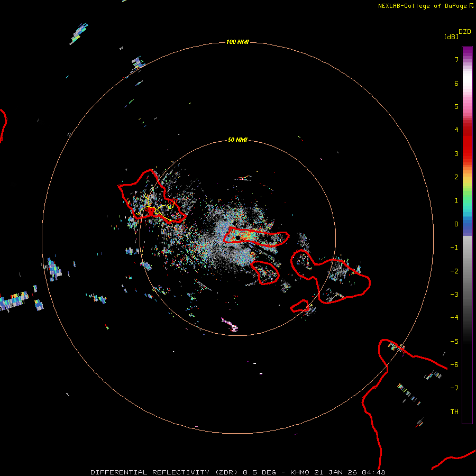
Task: Click the 4 value on the color scale
Action: pyautogui.click(x=456, y=130)
